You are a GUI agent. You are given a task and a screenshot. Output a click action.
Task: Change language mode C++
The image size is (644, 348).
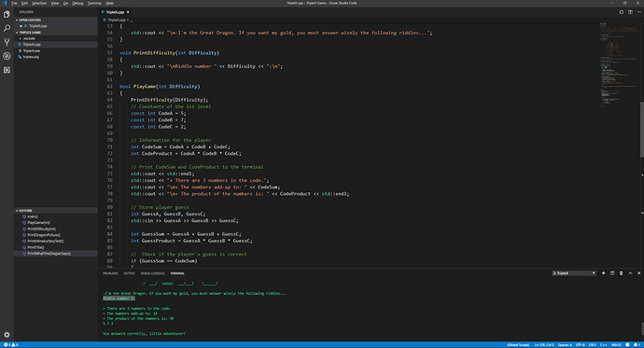(x=603, y=344)
